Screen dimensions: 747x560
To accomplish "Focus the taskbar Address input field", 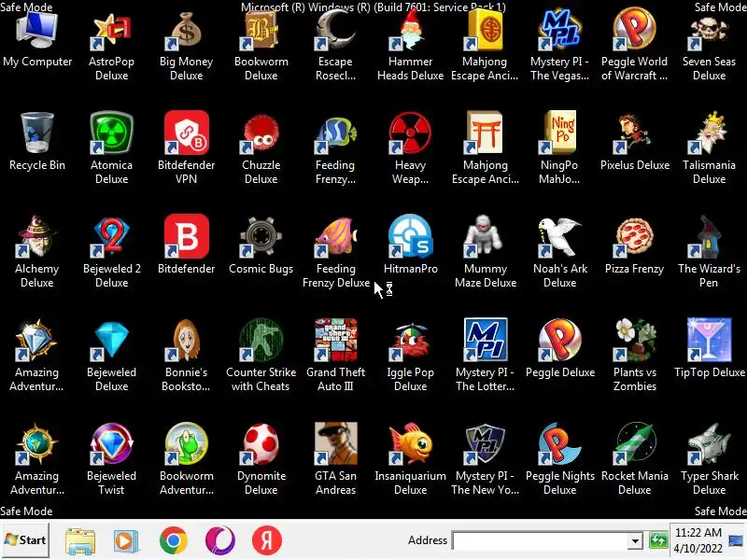I will [x=541, y=540].
